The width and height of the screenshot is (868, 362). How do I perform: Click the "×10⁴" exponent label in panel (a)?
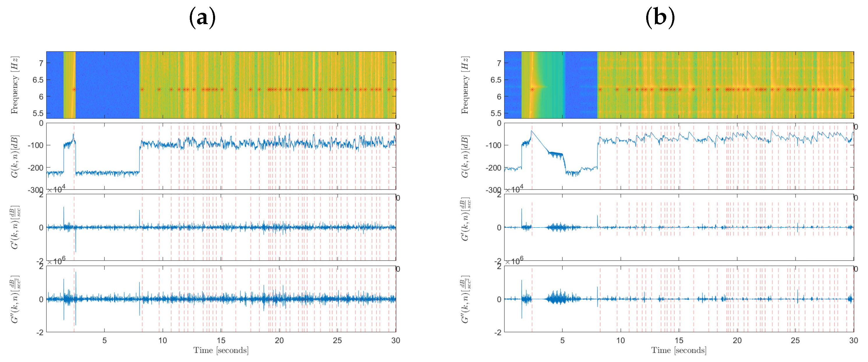click(x=56, y=190)
